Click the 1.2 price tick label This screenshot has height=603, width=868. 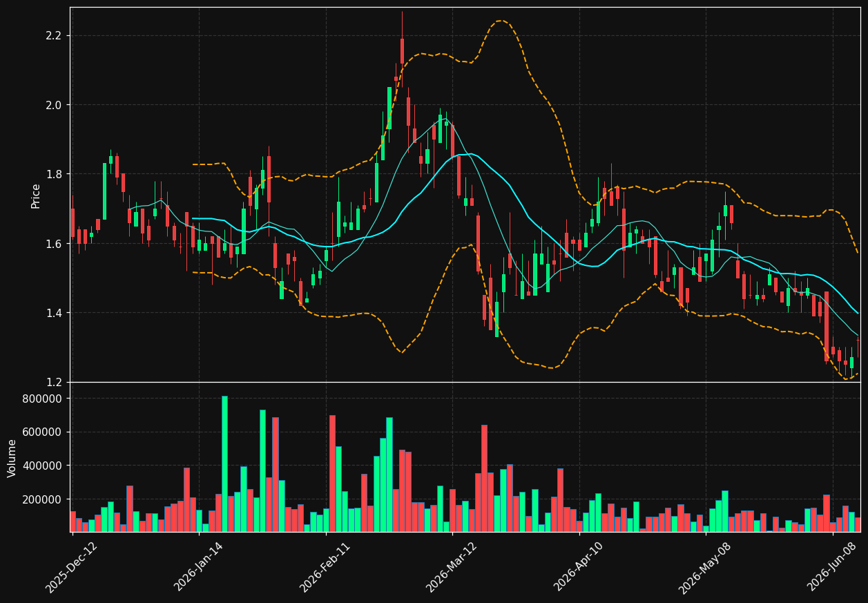[x=54, y=382]
